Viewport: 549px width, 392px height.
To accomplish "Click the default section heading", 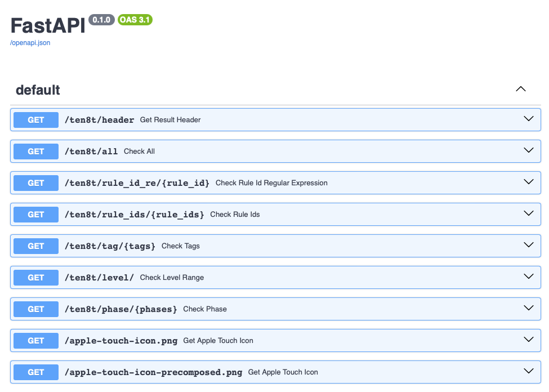I will coord(38,90).
